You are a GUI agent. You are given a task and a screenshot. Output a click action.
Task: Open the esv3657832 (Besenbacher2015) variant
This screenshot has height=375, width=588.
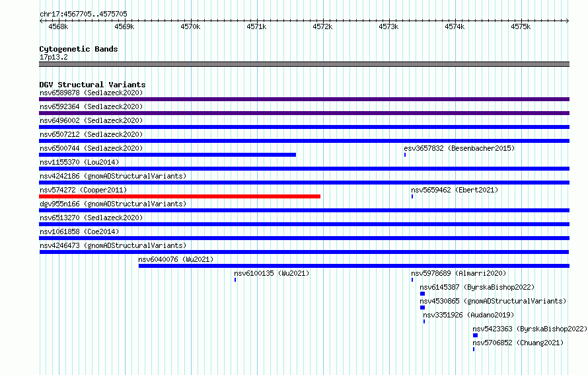(459, 148)
